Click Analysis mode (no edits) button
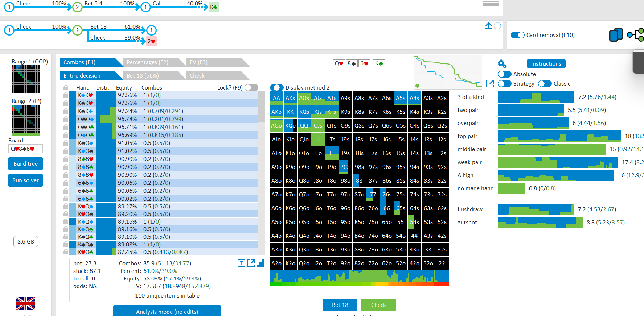 pos(167,311)
